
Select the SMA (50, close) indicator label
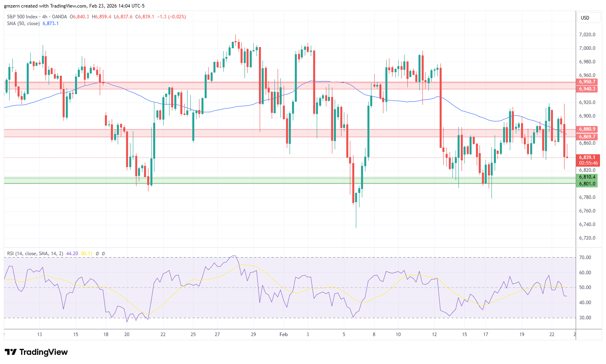pyautogui.click(x=23, y=24)
